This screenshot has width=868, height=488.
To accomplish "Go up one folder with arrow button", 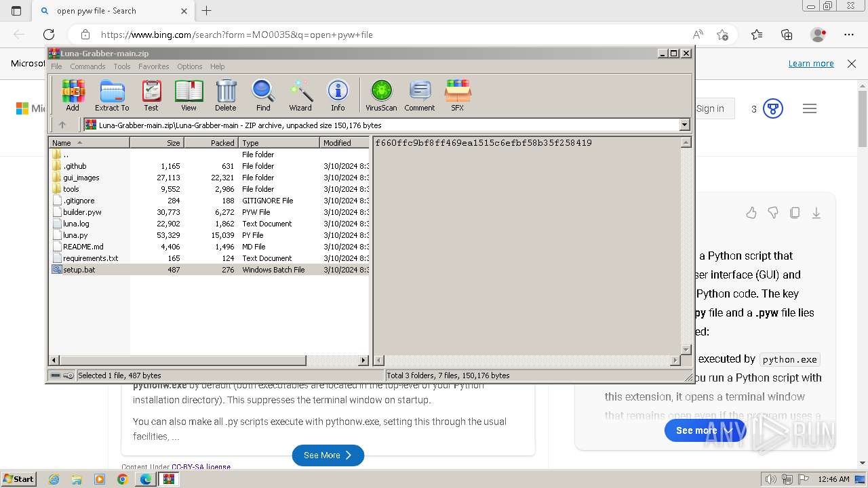I will click(x=62, y=125).
